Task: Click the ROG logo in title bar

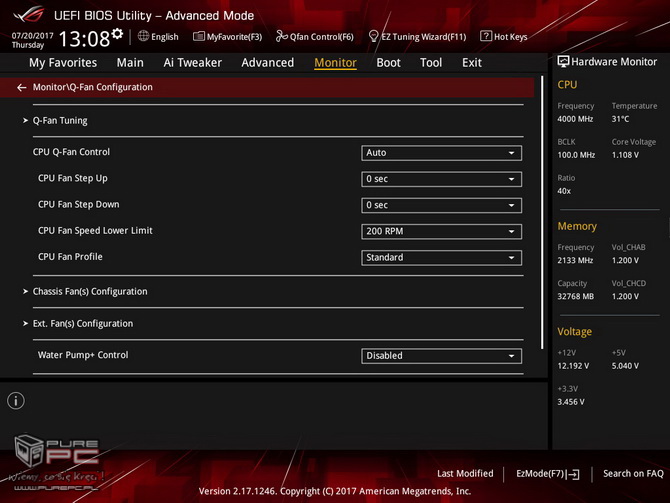Action: click(x=28, y=15)
